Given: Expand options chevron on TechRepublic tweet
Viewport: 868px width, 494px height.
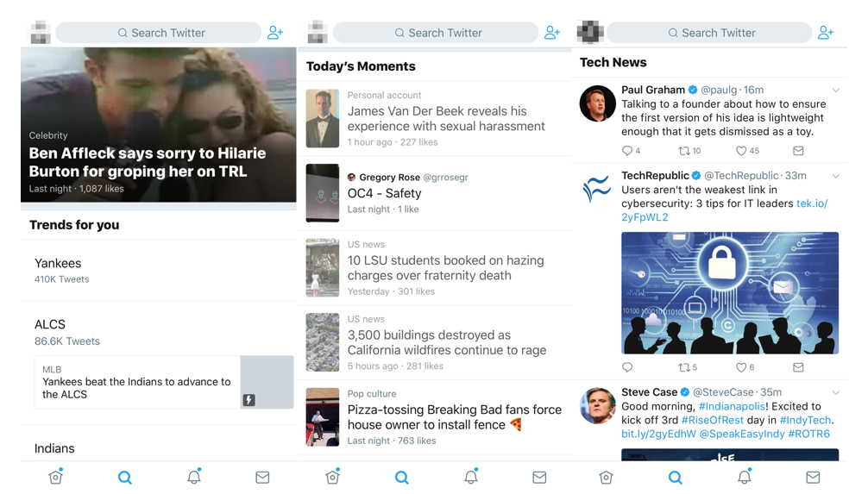Looking at the screenshot, I should tap(836, 176).
